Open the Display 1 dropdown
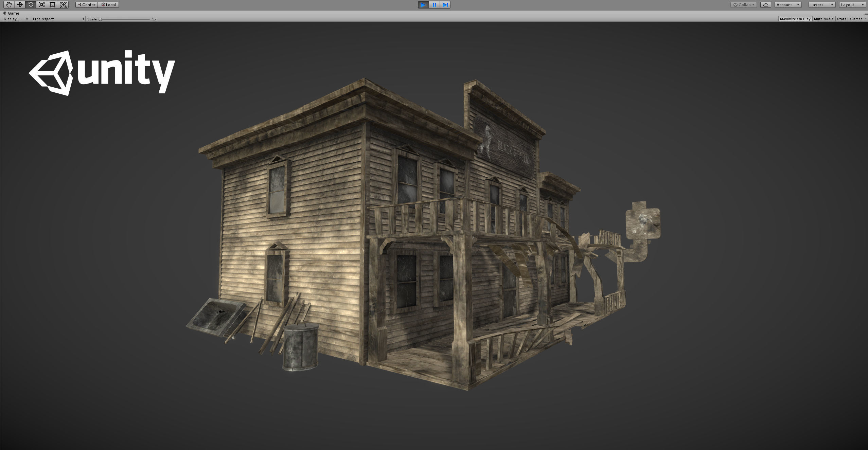 16,19
